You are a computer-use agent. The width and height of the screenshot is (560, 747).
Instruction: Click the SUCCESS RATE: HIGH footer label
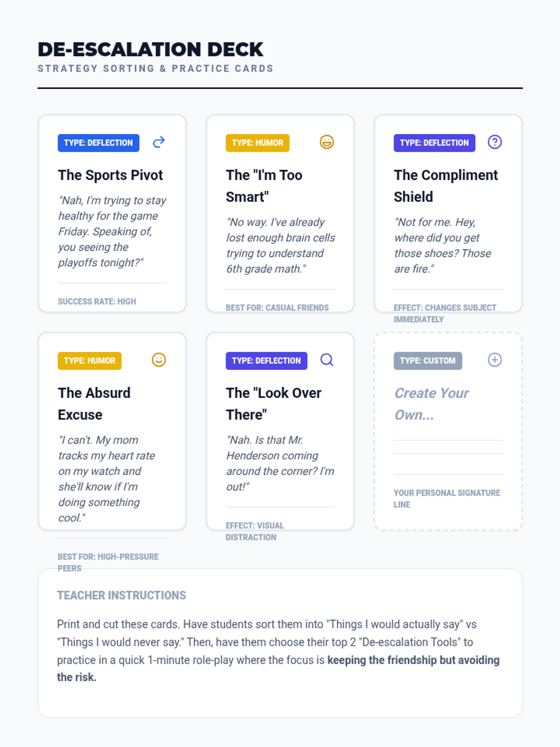coord(97,302)
